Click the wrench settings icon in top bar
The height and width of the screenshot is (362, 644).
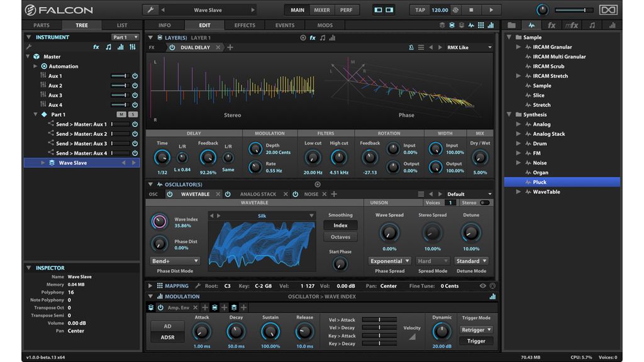(151, 10)
